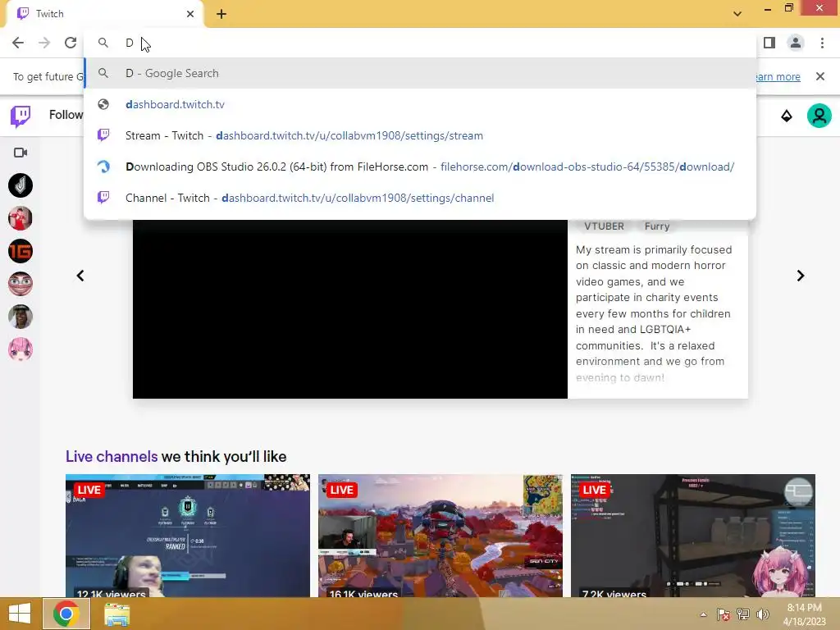Open the volume tray icon
The width and height of the screenshot is (840, 630).
[x=762, y=614]
